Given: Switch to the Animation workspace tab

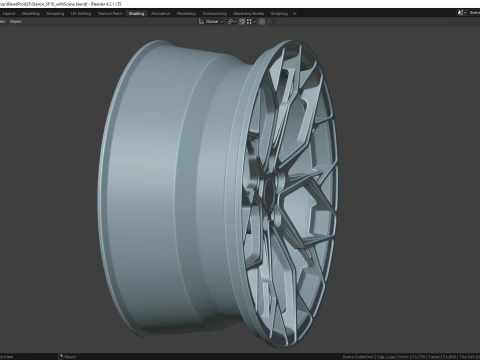Looking at the screenshot, I should (x=160, y=14).
